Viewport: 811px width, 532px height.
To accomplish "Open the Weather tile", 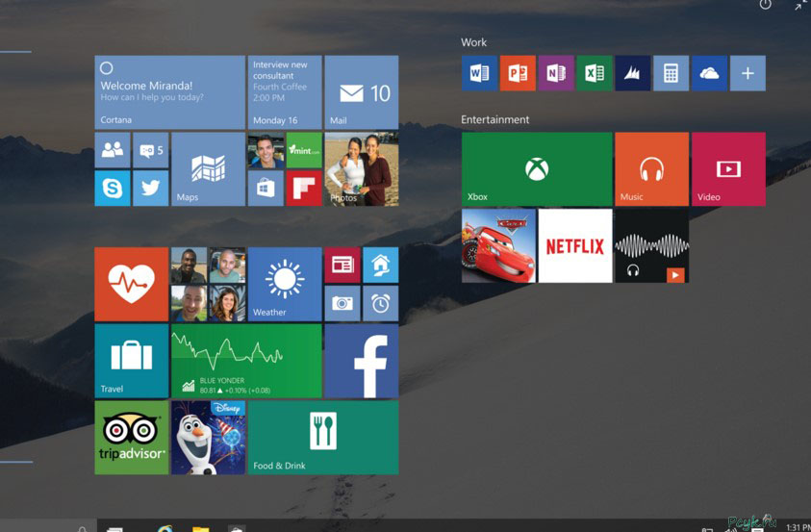I will [x=285, y=284].
